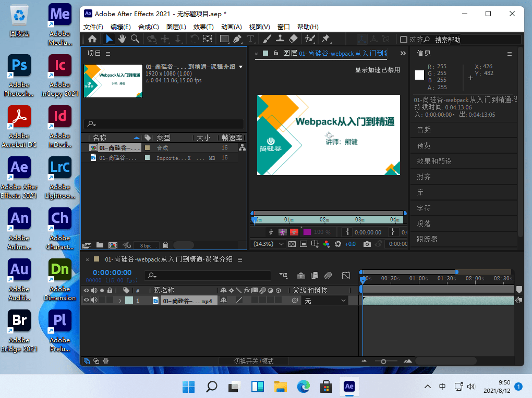Click the Interpret Footage icon in project panel
532x398 pixels.
coord(87,245)
